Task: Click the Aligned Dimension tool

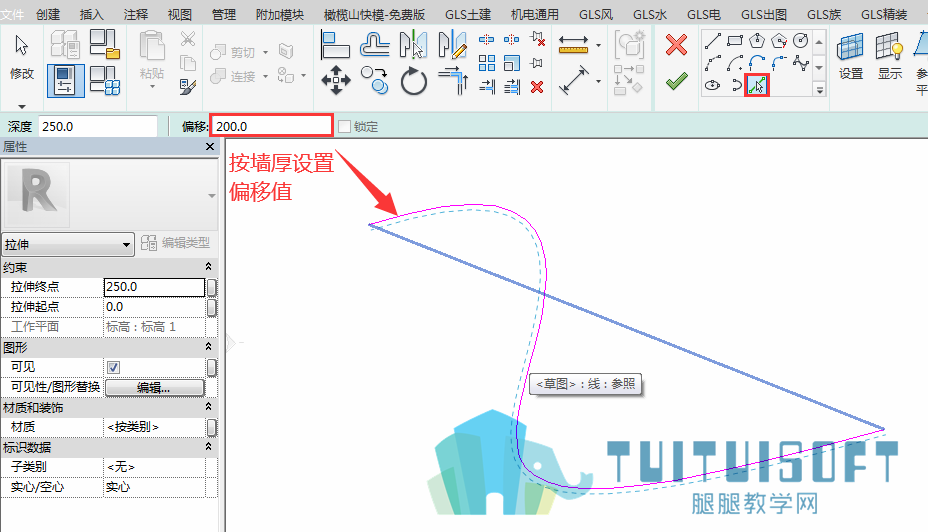Action: coord(573,80)
